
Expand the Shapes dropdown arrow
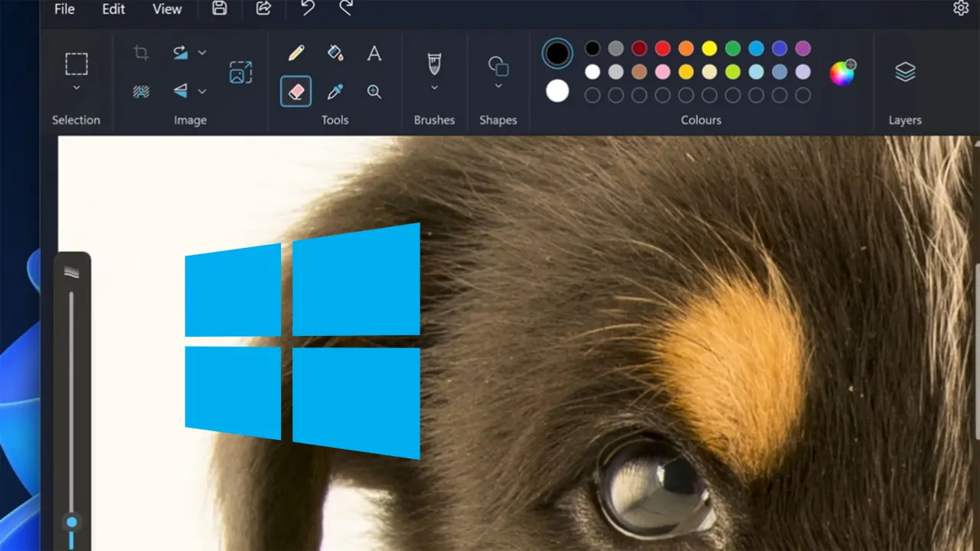pos(498,86)
